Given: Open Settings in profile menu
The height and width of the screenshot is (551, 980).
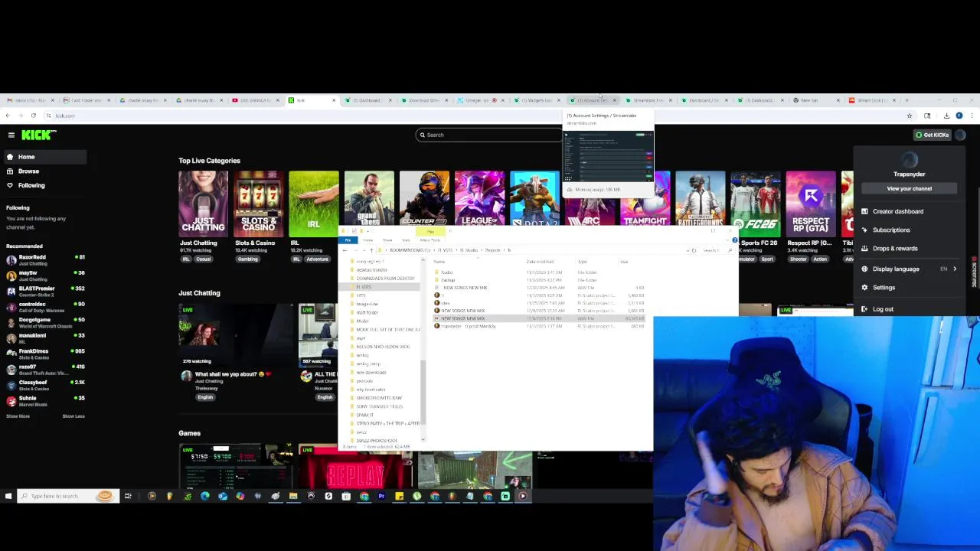Looking at the screenshot, I should pyautogui.click(x=909, y=287).
